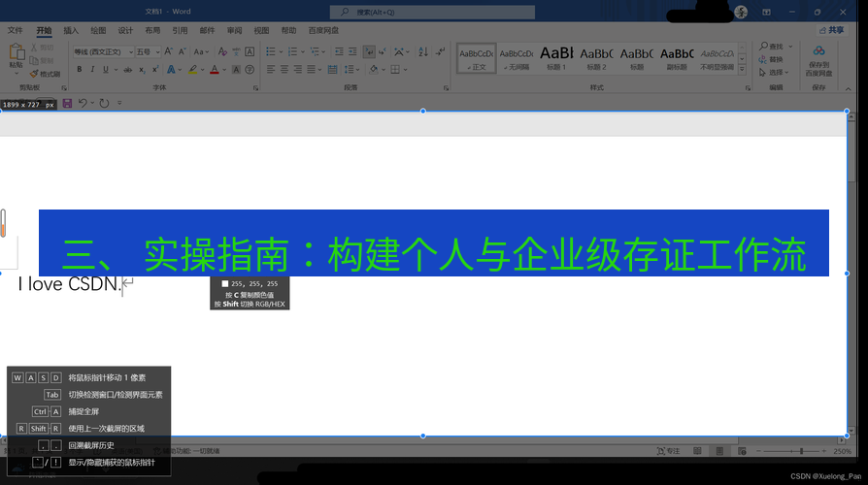868x485 pixels.
Task: Apply red font color (A with red bar)
Action: (215, 69)
